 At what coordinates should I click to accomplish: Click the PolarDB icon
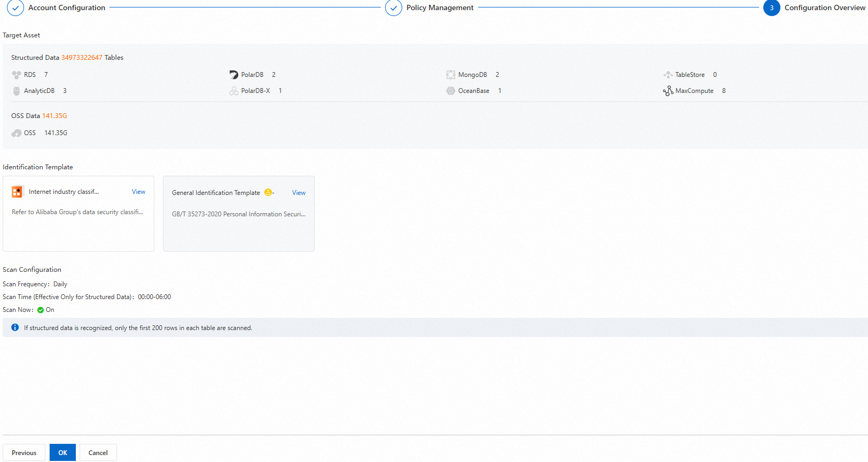(x=233, y=75)
